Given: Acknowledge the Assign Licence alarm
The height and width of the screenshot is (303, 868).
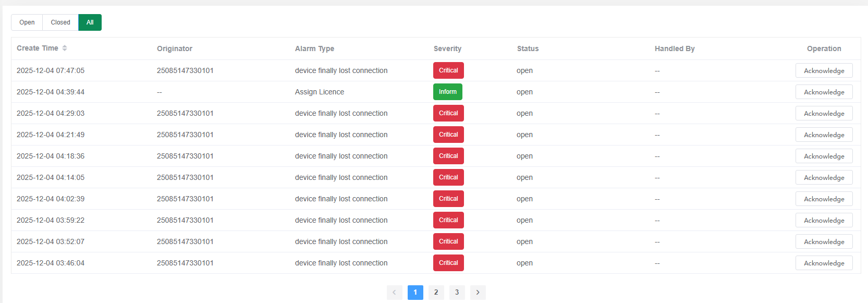Looking at the screenshot, I should (x=824, y=92).
